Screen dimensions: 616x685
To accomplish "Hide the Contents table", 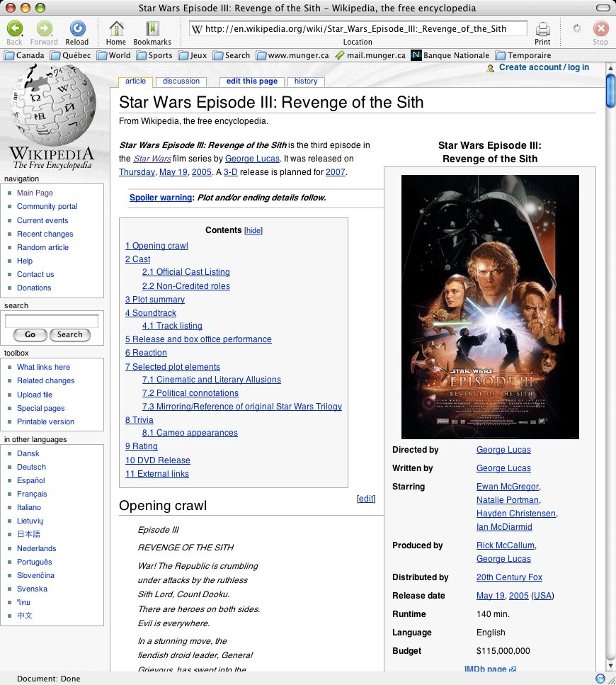I will point(253,231).
